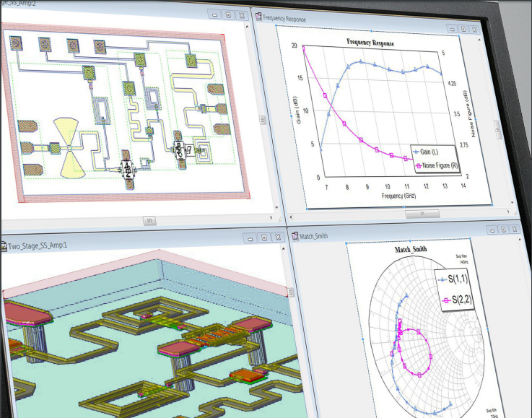Click scroll down arrow in layout window
Screen dimensions: 532x418
click(276, 207)
